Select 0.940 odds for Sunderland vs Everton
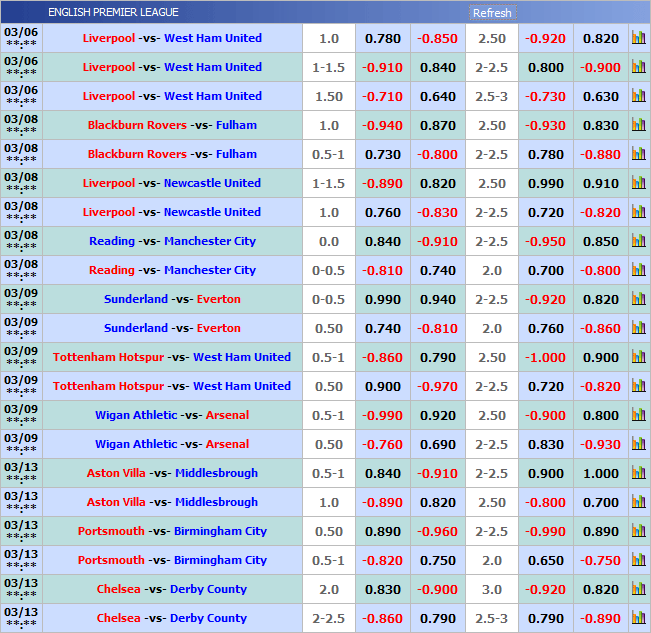 pos(438,300)
